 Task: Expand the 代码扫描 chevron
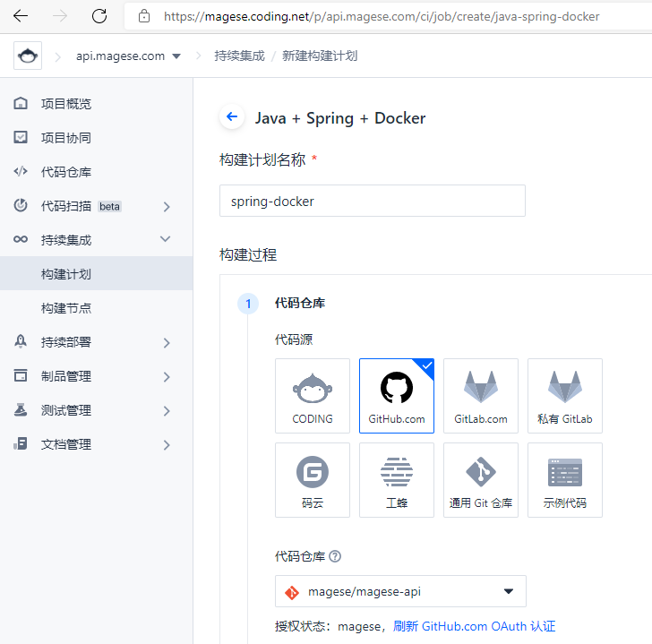point(167,207)
